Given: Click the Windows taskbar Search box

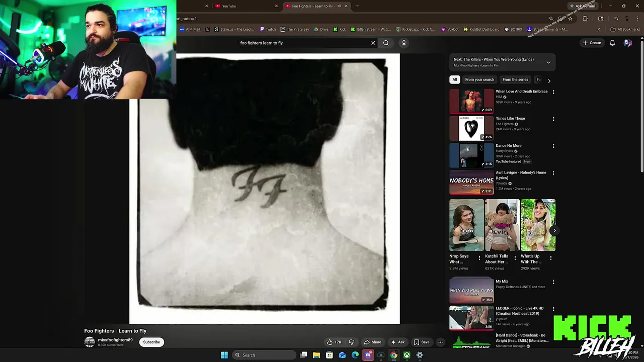Looking at the screenshot, I should point(264,355).
